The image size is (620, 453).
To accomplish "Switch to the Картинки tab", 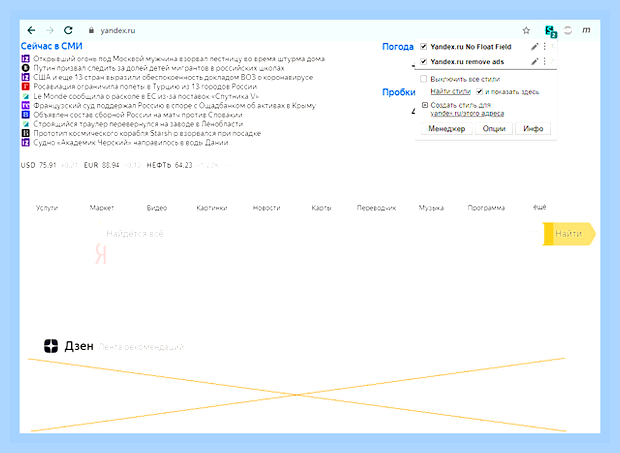I will [212, 208].
